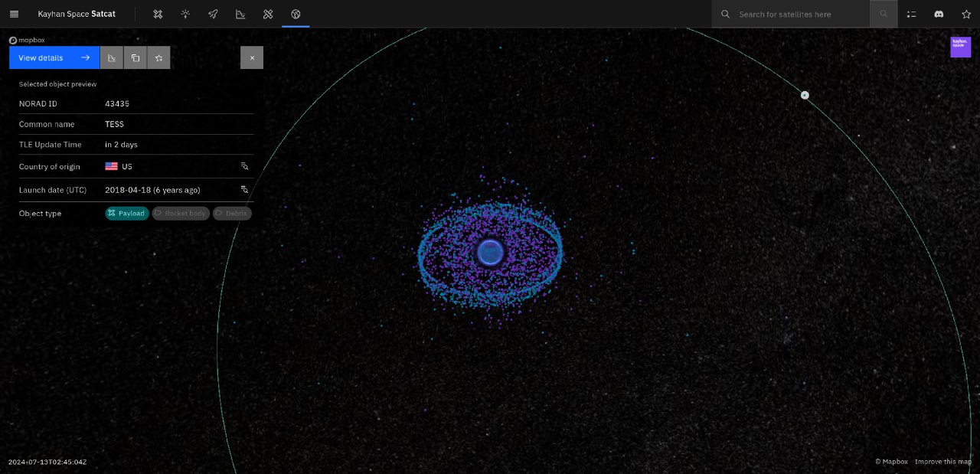Open the chart analytics tab in top bar
This screenshot has width=980, height=474.
240,14
